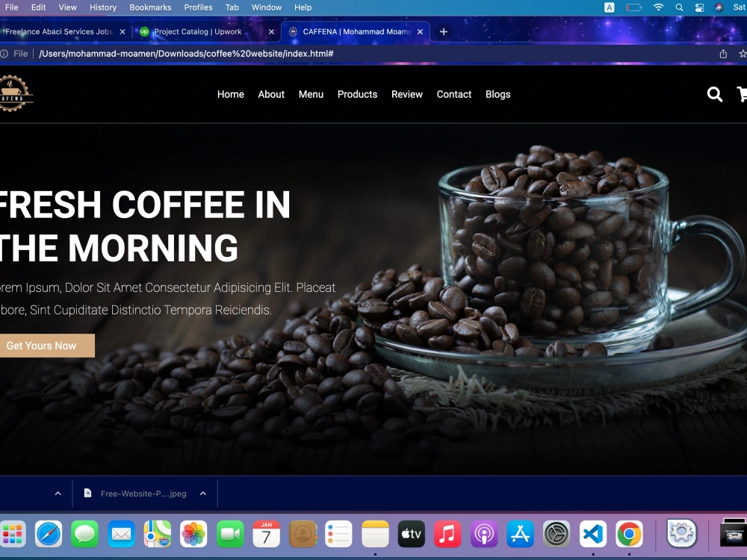Open Google Chrome from the Dock

pyautogui.click(x=629, y=534)
